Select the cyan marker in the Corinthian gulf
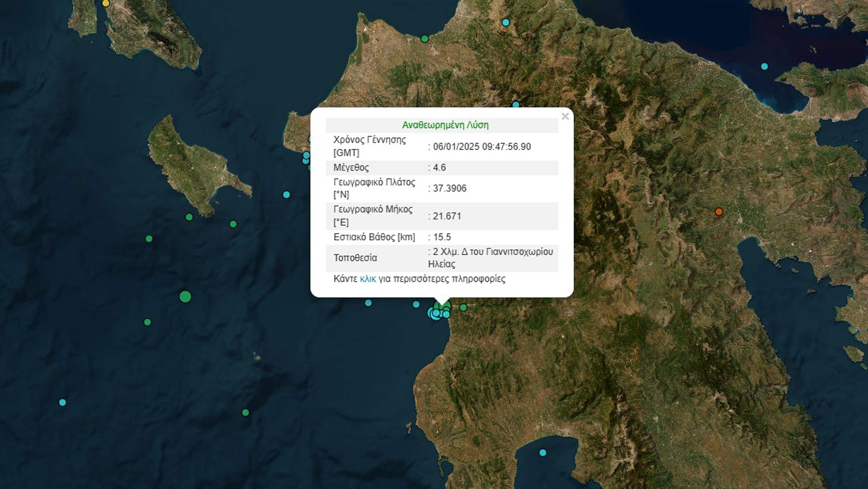The height and width of the screenshot is (489, 868). [x=764, y=66]
